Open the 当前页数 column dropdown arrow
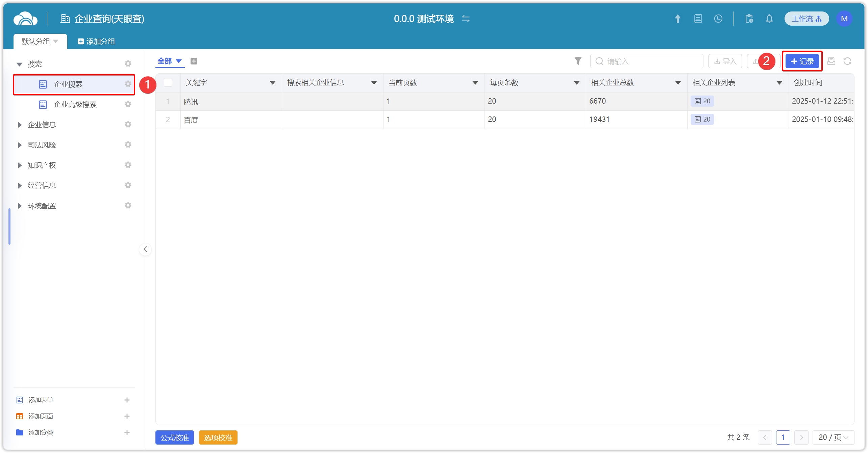Image resolution: width=868 pixels, height=453 pixels. coord(475,83)
